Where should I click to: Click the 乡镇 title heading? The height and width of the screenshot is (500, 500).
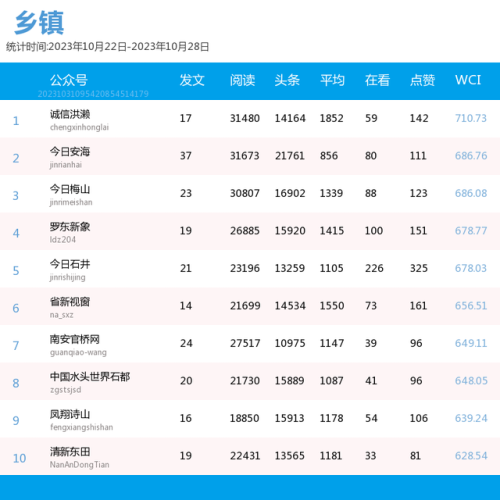[x=39, y=23]
